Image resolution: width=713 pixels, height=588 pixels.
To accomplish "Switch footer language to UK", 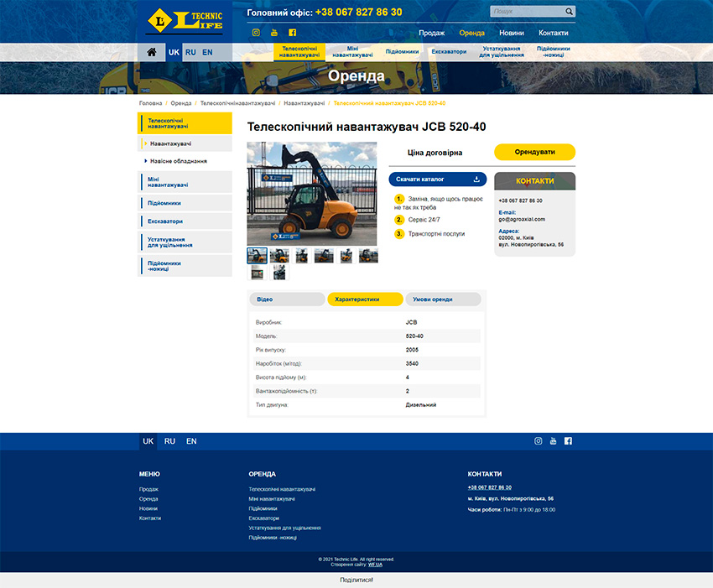I will click(148, 441).
